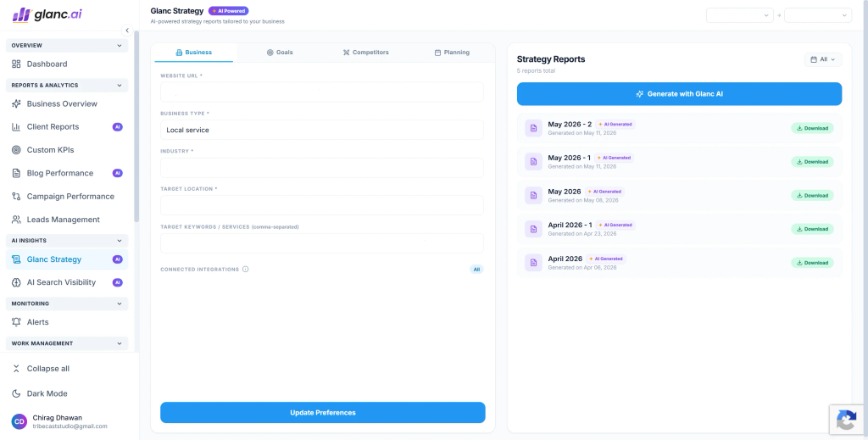868x440 pixels.
Task: Click the sidebar scrollbar
Action: point(136,126)
